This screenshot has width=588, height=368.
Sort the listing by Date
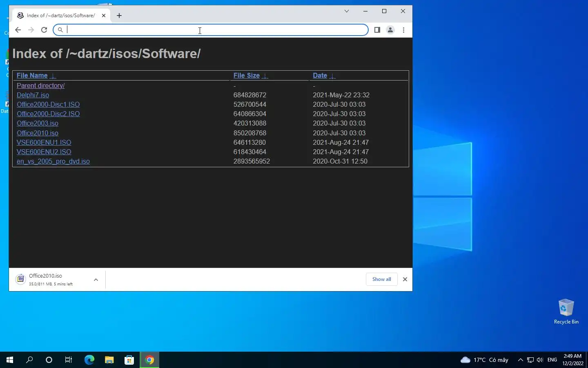pos(320,76)
